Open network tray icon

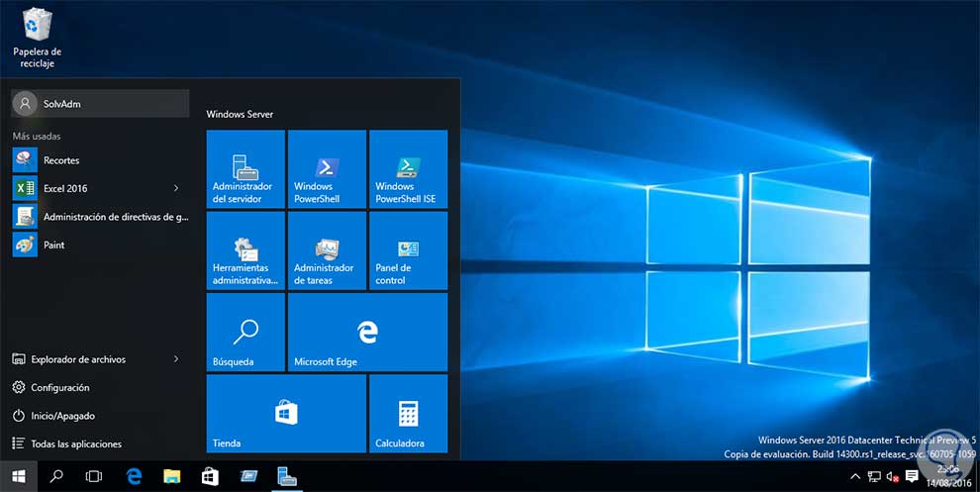(874, 476)
